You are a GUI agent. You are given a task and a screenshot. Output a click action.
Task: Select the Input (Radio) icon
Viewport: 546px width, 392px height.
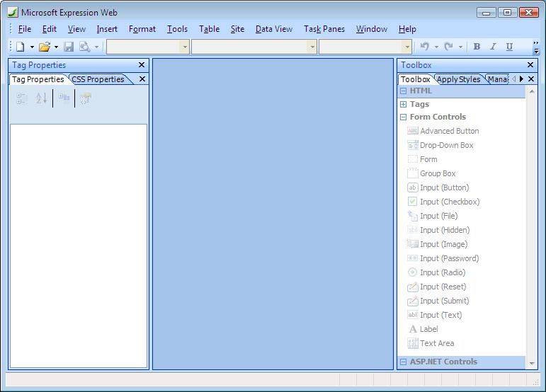point(413,272)
